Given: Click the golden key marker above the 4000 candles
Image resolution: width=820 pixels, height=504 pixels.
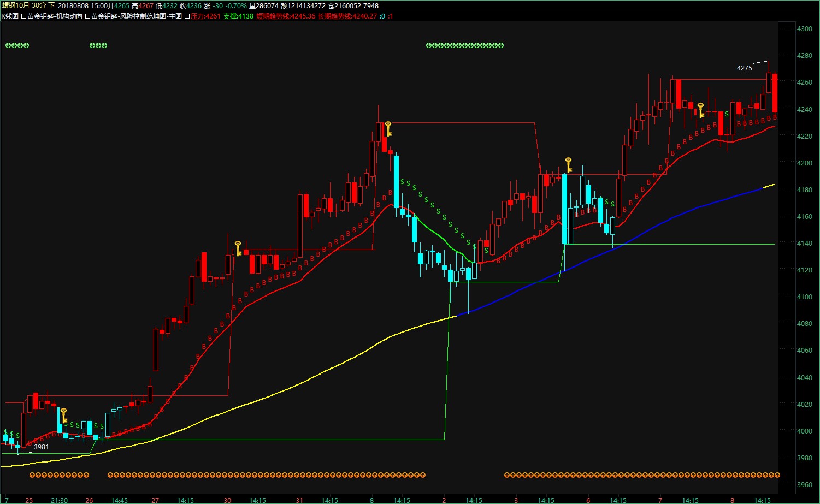Looking at the screenshot, I should click(63, 416).
